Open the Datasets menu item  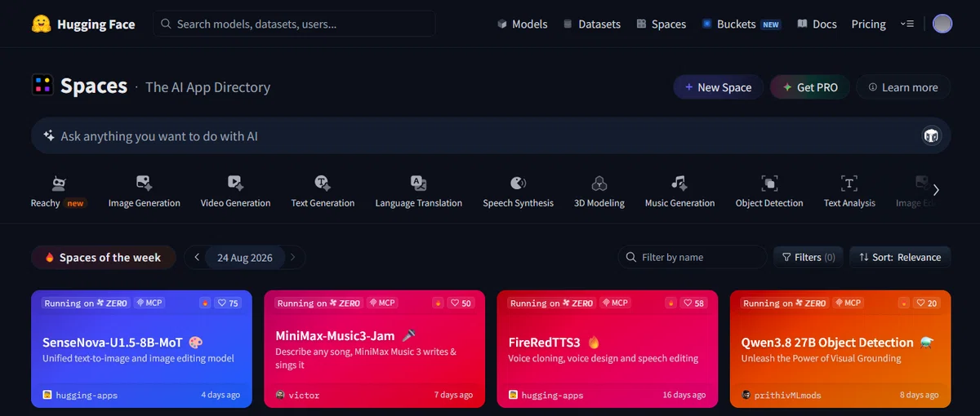[591, 24]
